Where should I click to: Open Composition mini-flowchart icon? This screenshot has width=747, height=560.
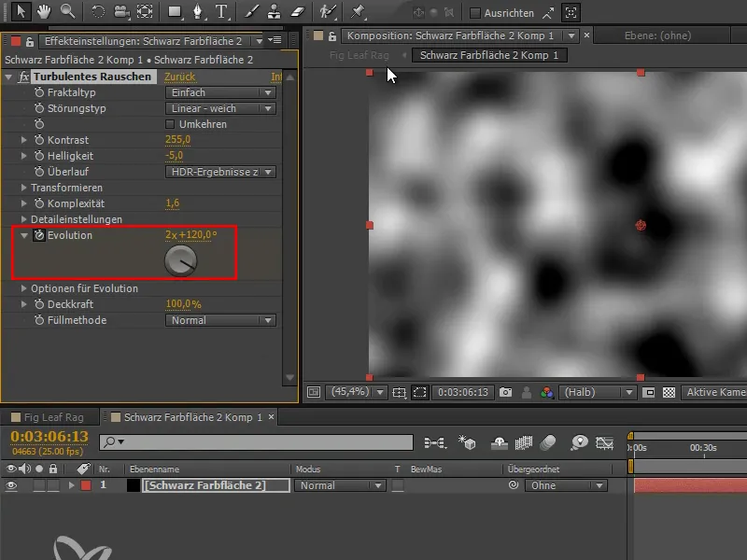tap(435, 442)
